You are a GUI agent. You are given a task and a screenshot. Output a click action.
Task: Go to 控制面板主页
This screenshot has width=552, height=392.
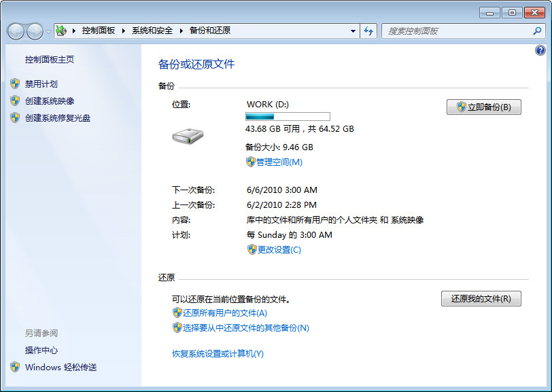(x=50, y=60)
